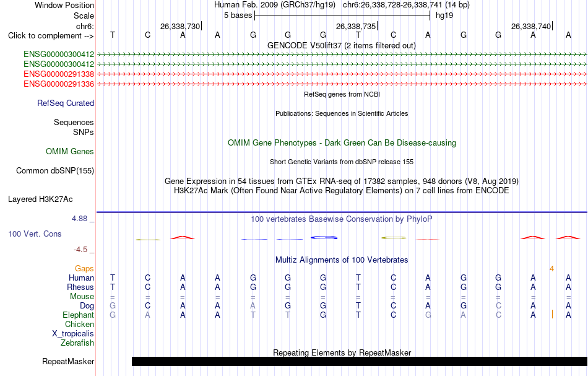
Task: Click the OMIM Gene Phenotypes track title
Action: [342, 143]
